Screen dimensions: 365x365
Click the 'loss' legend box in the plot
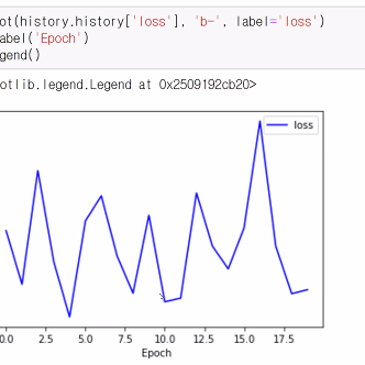(x=291, y=125)
